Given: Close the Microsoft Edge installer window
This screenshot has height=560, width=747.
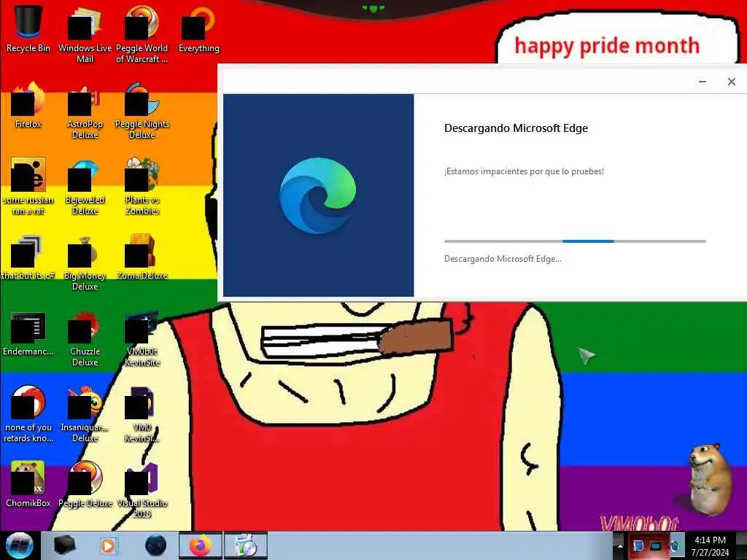Looking at the screenshot, I should click(732, 82).
